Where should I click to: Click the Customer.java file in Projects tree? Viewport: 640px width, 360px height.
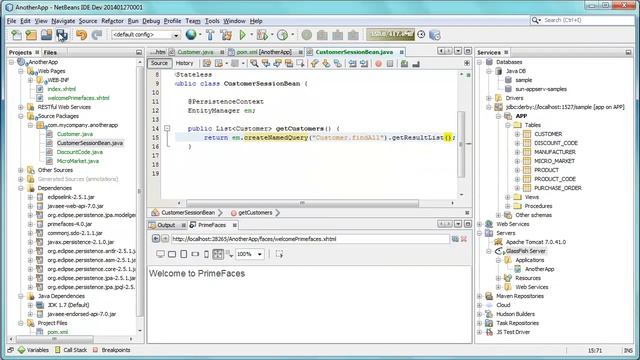[x=75, y=134]
